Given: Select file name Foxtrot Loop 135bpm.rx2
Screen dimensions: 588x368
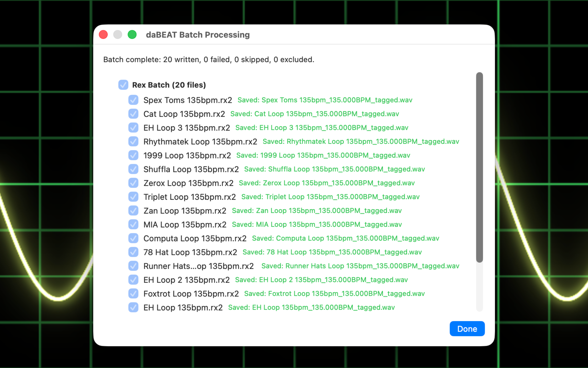Looking at the screenshot, I should (x=191, y=294).
